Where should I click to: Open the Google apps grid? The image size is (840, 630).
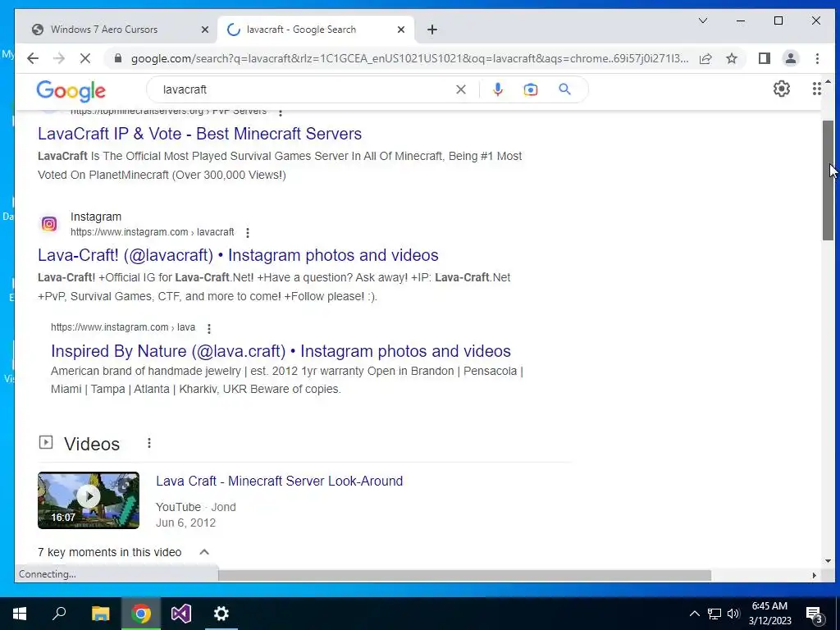click(816, 89)
